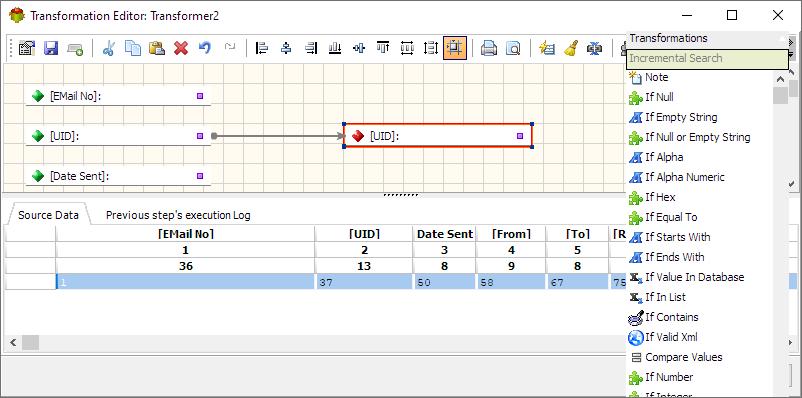Select the source [UID] field node

coord(118,136)
